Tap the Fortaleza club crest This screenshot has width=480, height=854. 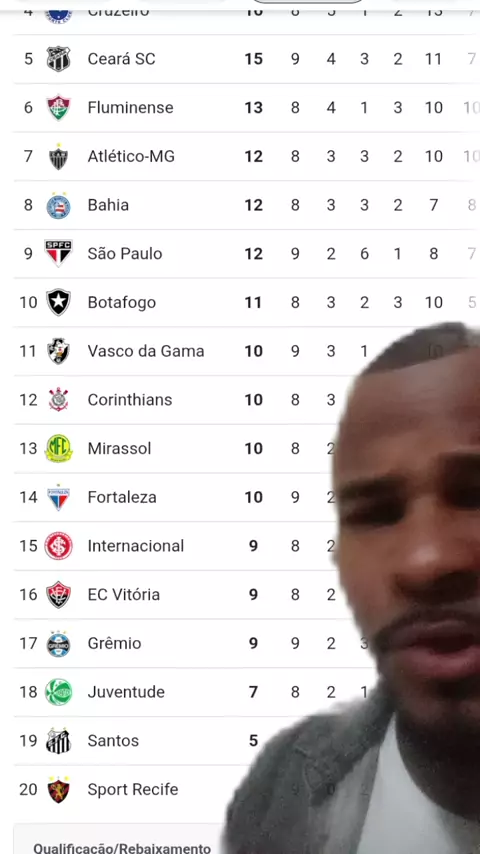(58, 497)
